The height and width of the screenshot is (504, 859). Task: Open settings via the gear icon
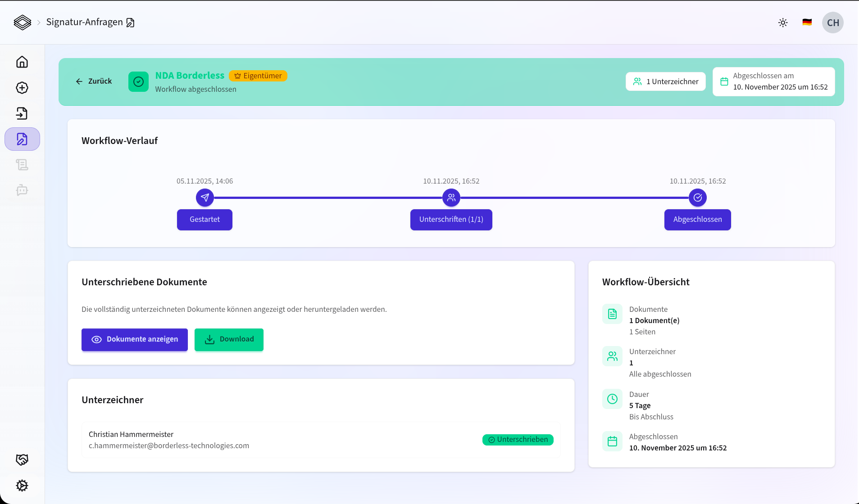coord(22,486)
